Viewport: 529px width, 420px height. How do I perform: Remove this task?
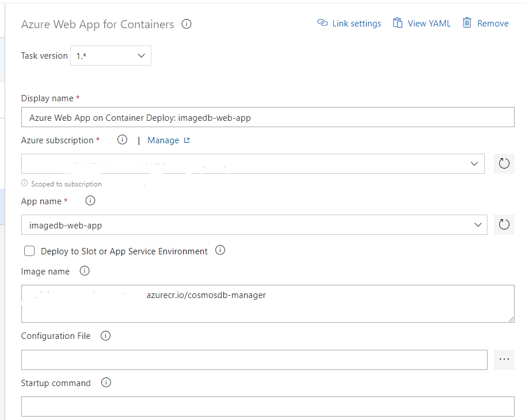point(485,24)
